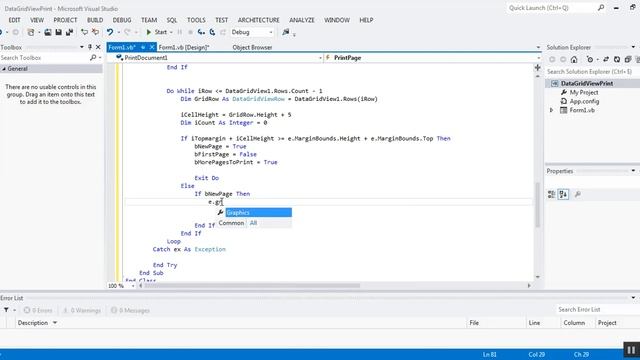Image resolution: width=640 pixels, height=360 pixels.
Task: Close the Toolbox panel
Action: (98, 47)
